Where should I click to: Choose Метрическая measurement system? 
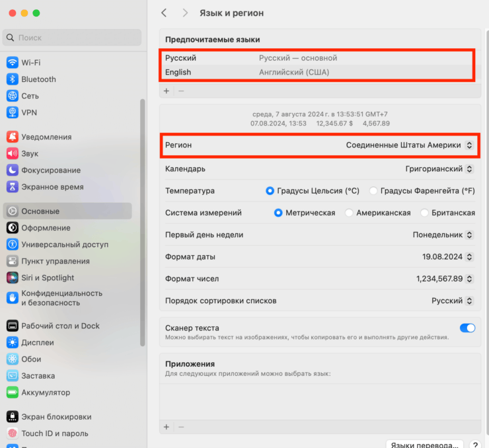pos(278,213)
